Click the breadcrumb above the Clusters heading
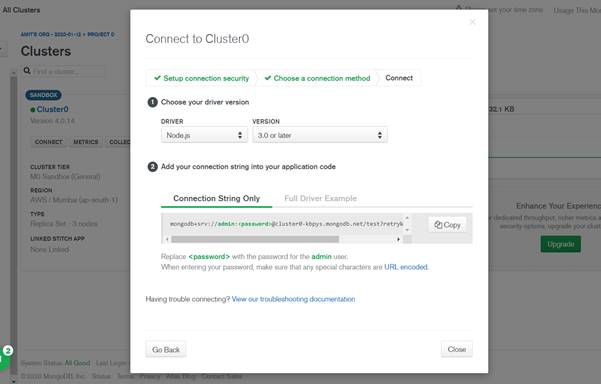Viewport: 601px width, 384px height. click(x=67, y=34)
